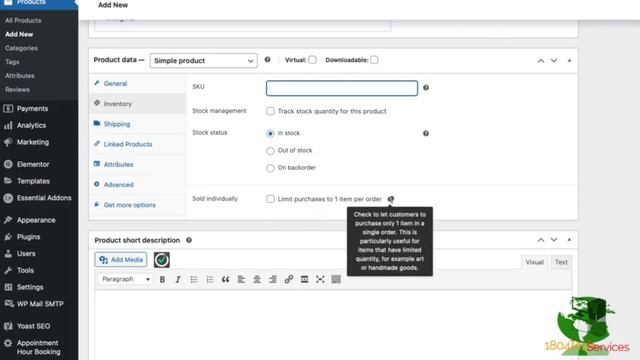
Task: Collapse the Product short description panel
Action: [569, 240]
